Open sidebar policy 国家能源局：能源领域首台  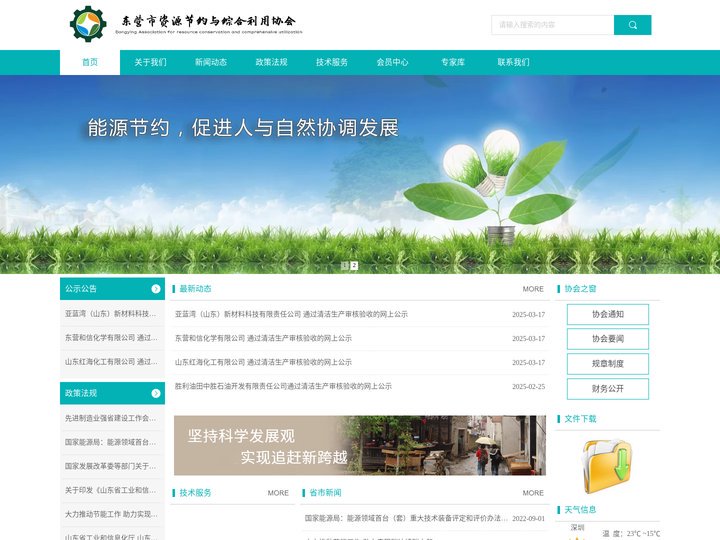point(111,442)
